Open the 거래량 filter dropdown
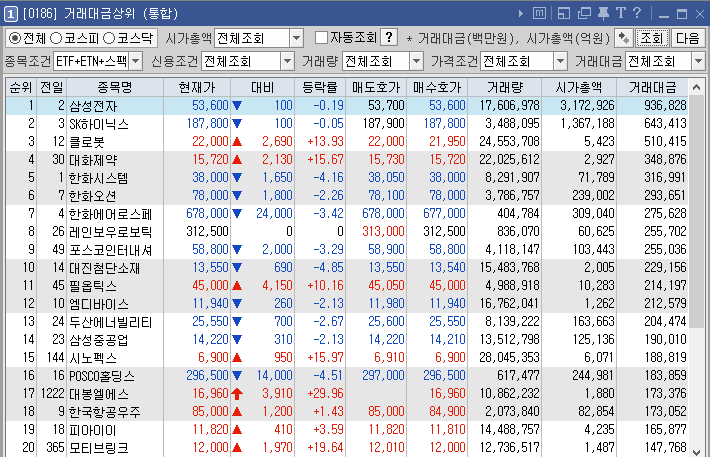710x457 pixels. 416,61
